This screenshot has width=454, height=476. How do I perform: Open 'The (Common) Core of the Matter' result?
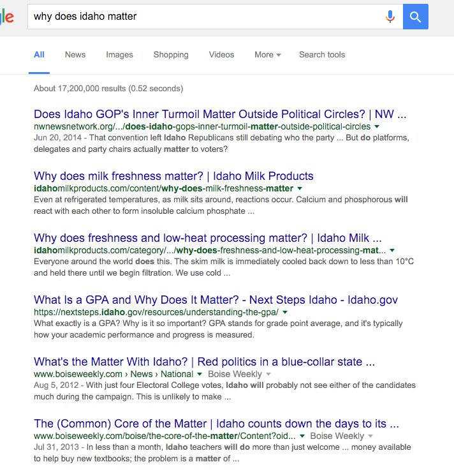[216, 424]
